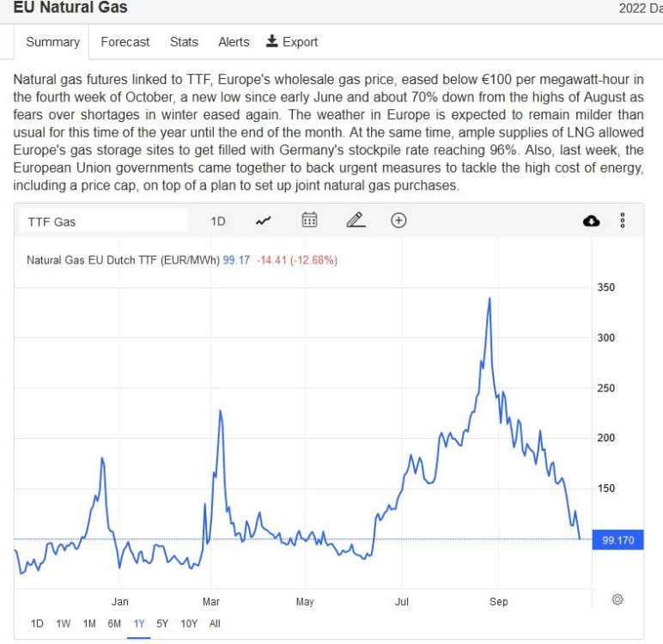Image resolution: width=663 pixels, height=644 pixels.
Task: Open the Stats tab
Action: tap(184, 41)
